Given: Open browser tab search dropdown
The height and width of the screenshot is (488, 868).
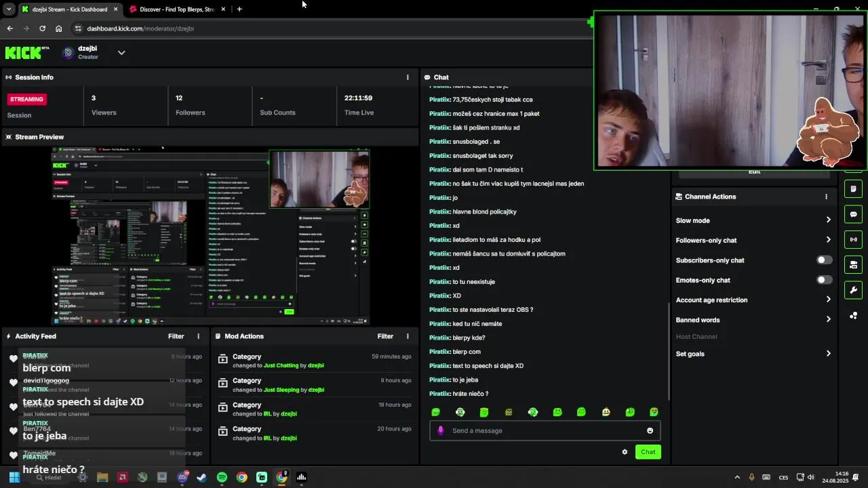Looking at the screenshot, I should [9, 9].
